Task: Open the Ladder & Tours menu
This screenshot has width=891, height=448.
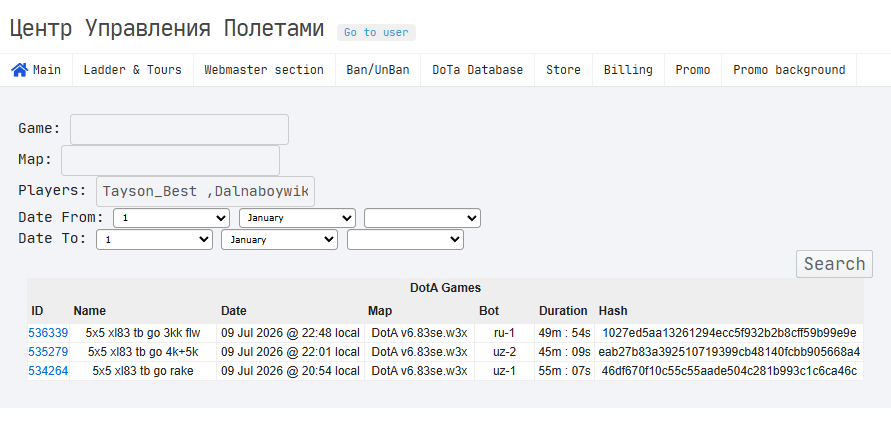Action: click(x=132, y=70)
